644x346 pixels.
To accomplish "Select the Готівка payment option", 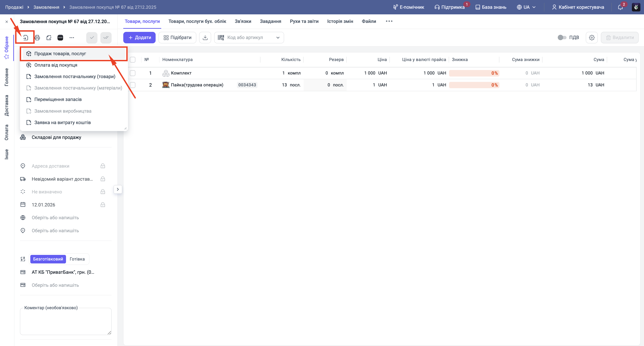I will click(77, 259).
